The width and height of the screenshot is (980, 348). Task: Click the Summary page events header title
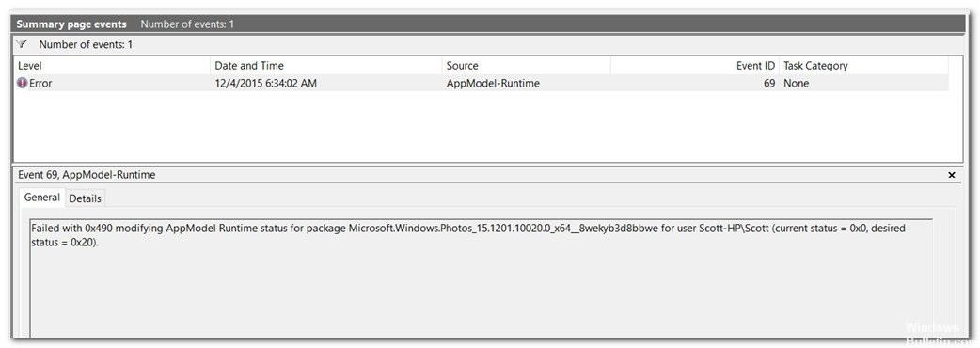[x=71, y=24]
